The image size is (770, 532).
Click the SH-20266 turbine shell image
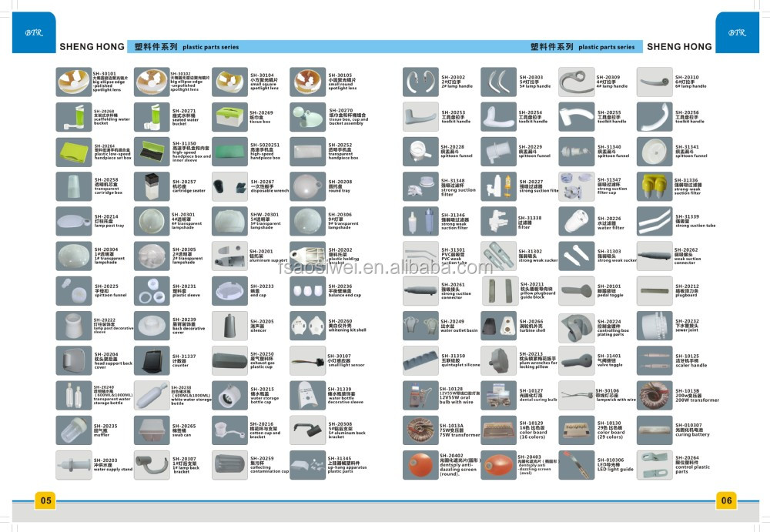tap(498, 326)
